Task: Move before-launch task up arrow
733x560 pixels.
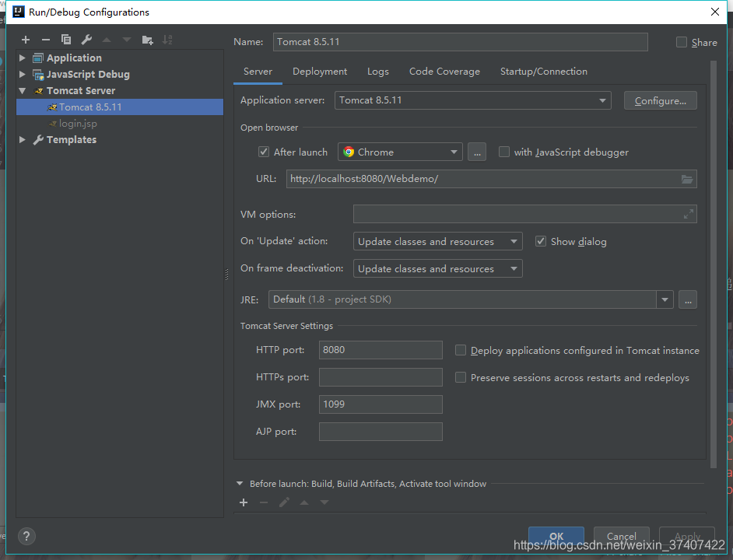Action: 304,502
